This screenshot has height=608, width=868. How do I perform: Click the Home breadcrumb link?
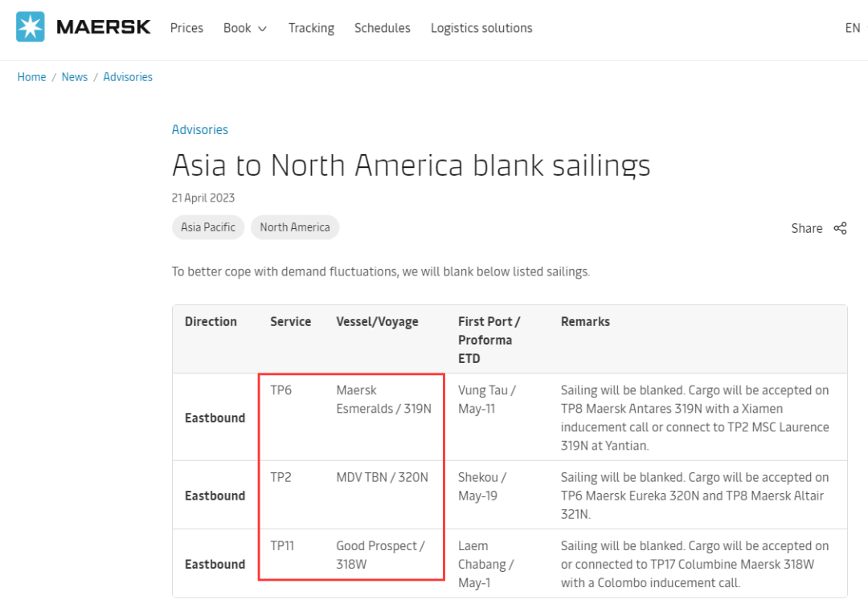[x=31, y=77]
